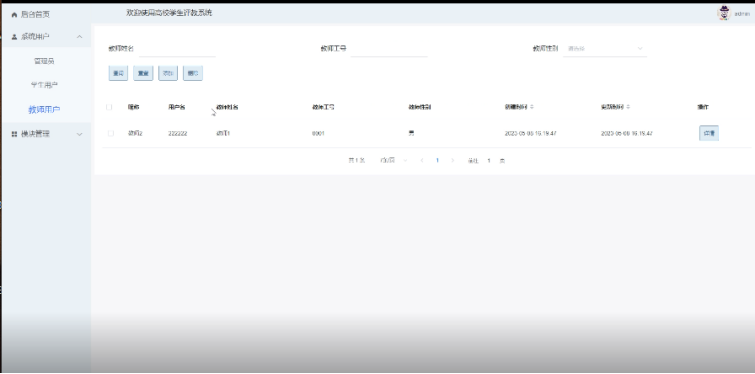Viewport: 755px width, 374px height.
Task: Click the 男 gender cell
Action: 411,133
